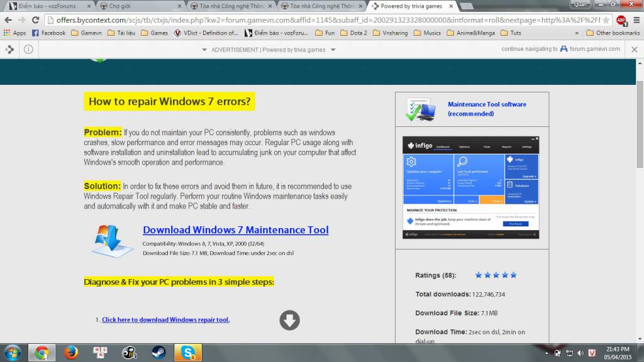Go back with the browser back arrow

pyautogui.click(x=8, y=19)
